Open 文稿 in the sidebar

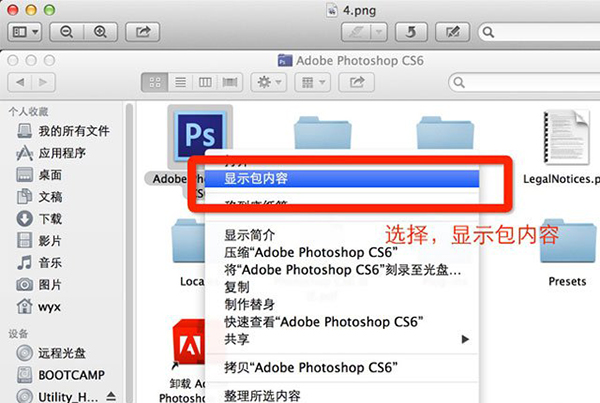(x=39, y=197)
